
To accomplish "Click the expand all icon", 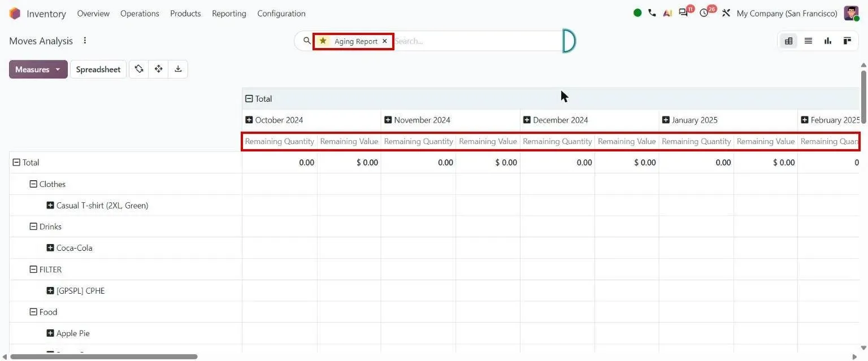I will tap(159, 69).
